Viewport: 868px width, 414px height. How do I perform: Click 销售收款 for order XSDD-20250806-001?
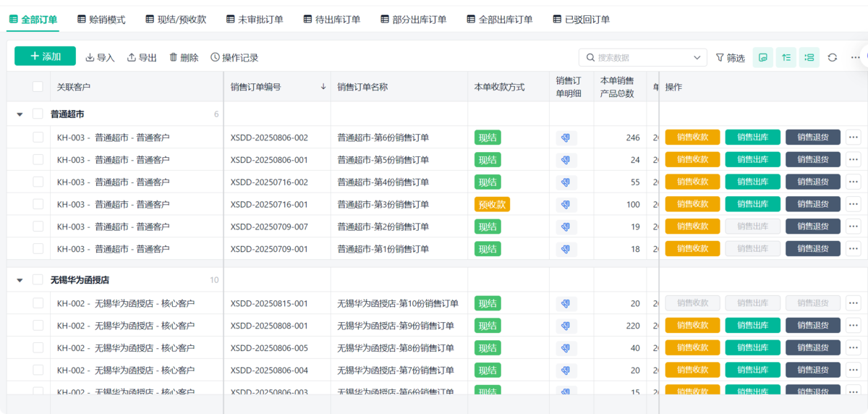pyautogui.click(x=692, y=160)
